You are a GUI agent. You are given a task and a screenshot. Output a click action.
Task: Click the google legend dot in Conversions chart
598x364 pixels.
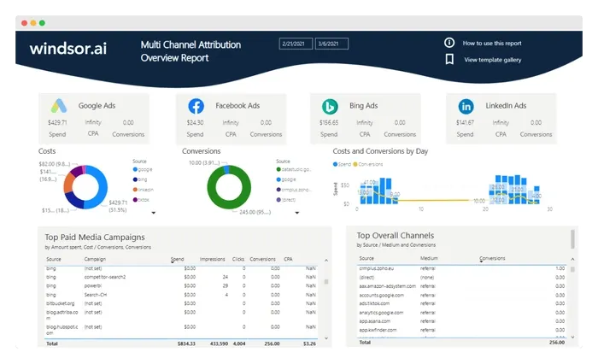(x=278, y=179)
